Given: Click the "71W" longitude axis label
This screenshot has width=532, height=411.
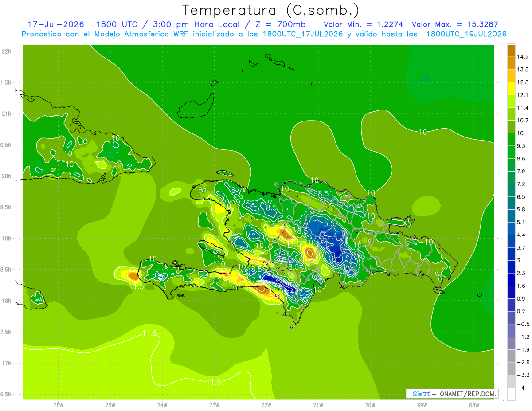Looking at the screenshot, I should coord(318,405).
